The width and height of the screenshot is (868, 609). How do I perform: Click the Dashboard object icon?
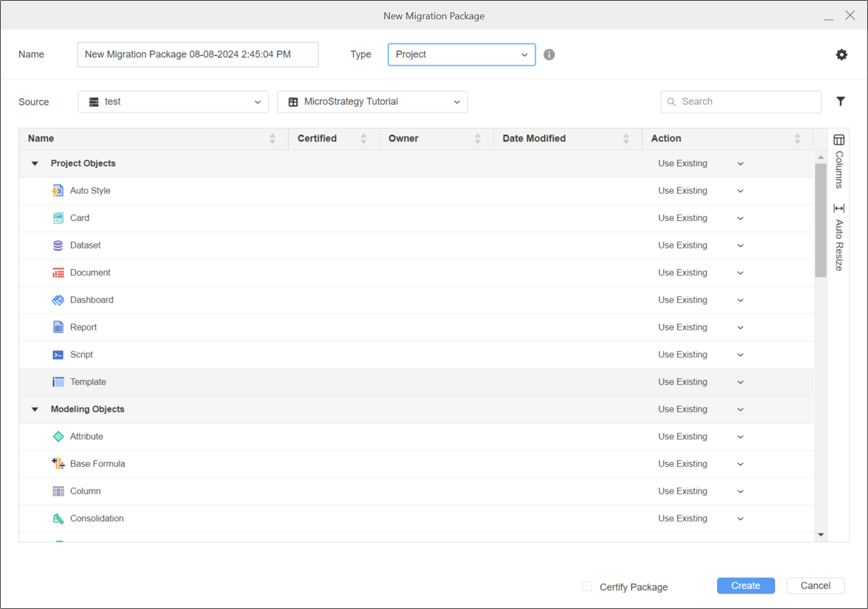[x=58, y=300]
